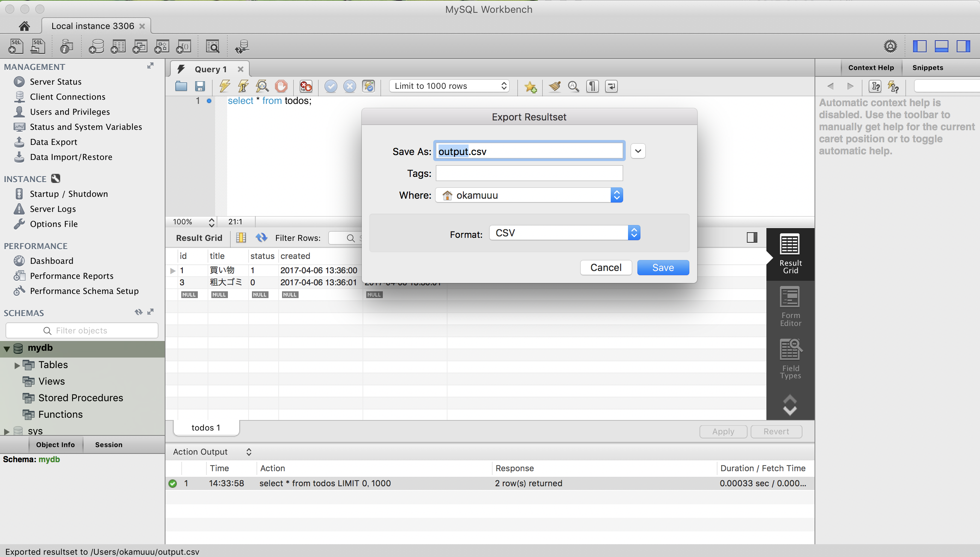
Task: Expand the Save As location chevron
Action: coord(638,151)
